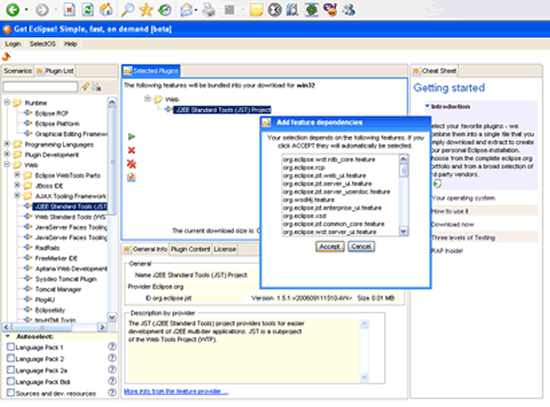This screenshot has width=550, height=407.
Task: Click the filter pencil icon next to search box
Action: pos(85,87)
